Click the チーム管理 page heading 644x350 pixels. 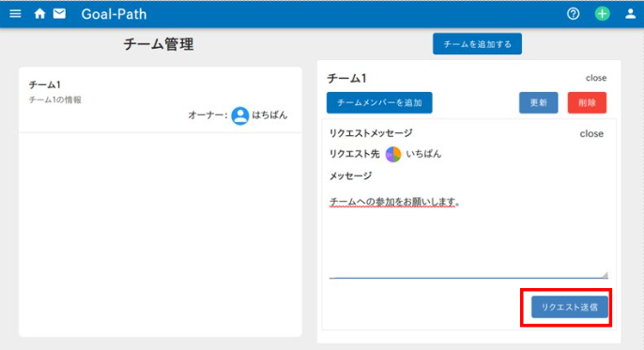(x=159, y=44)
